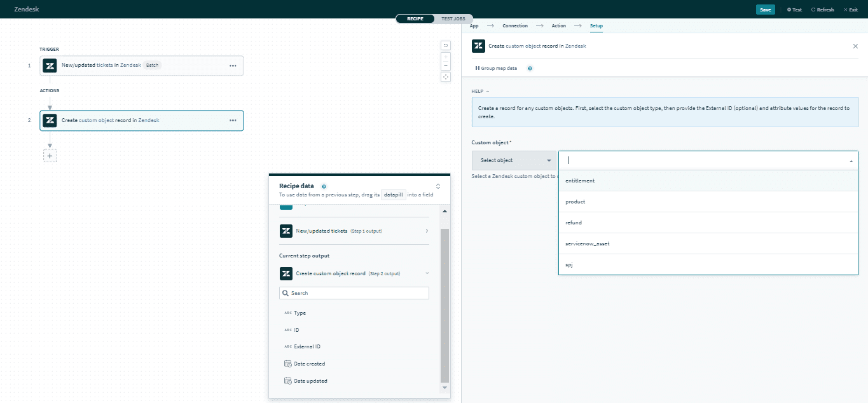868x403 pixels.
Task: Toggle Group map data in the setup panel
Action: [496, 68]
